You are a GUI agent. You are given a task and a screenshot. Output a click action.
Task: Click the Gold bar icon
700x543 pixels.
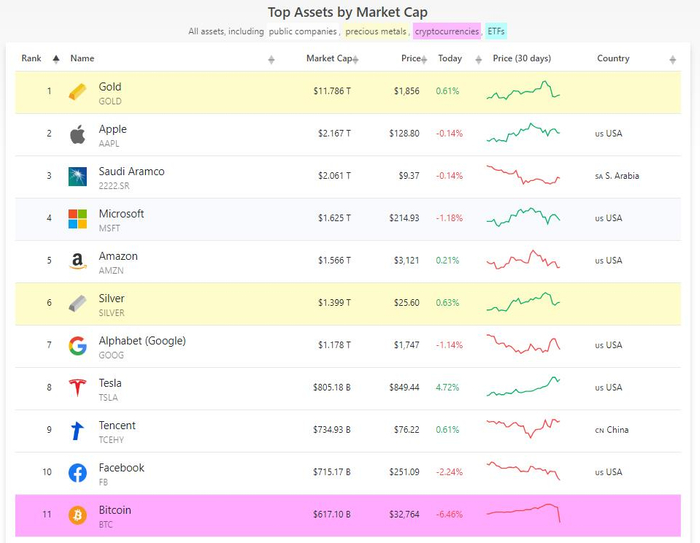coord(77,93)
